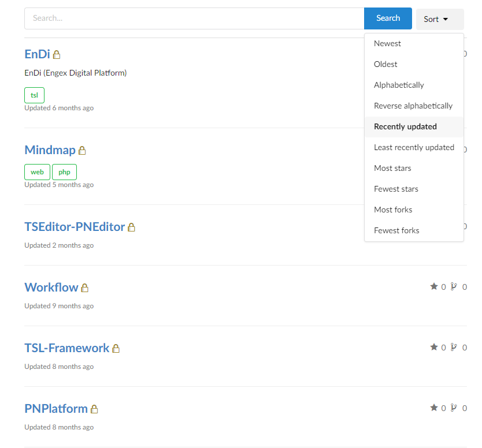Choose Alphabetically in the sort menu
The image size is (482, 448).
click(x=398, y=84)
